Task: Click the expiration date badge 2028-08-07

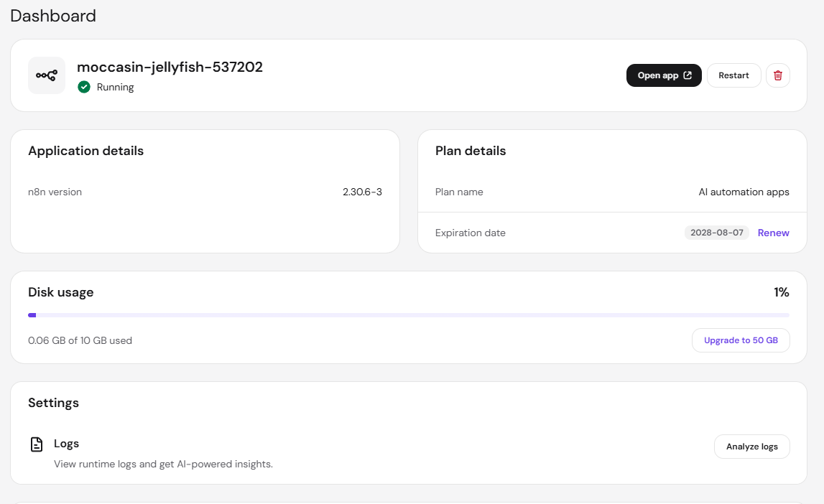Action: tap(716, 233)
